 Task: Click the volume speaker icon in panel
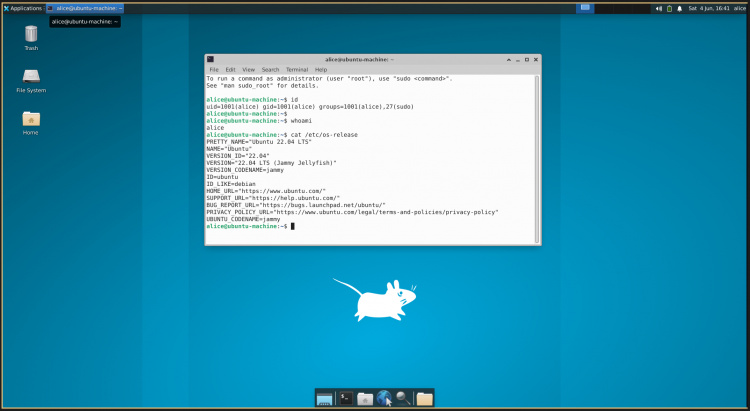(658, 8)
